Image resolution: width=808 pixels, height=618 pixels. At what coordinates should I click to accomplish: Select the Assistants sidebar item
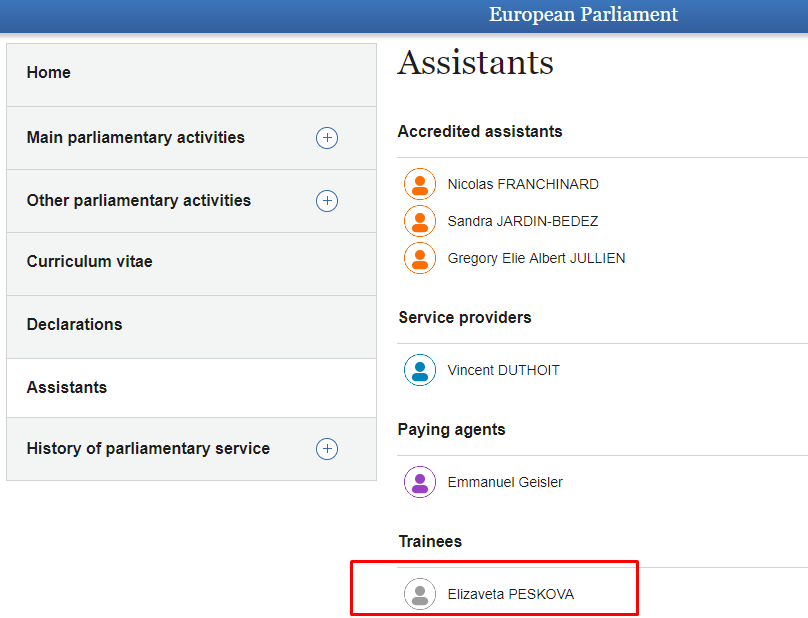coord(67,388)
